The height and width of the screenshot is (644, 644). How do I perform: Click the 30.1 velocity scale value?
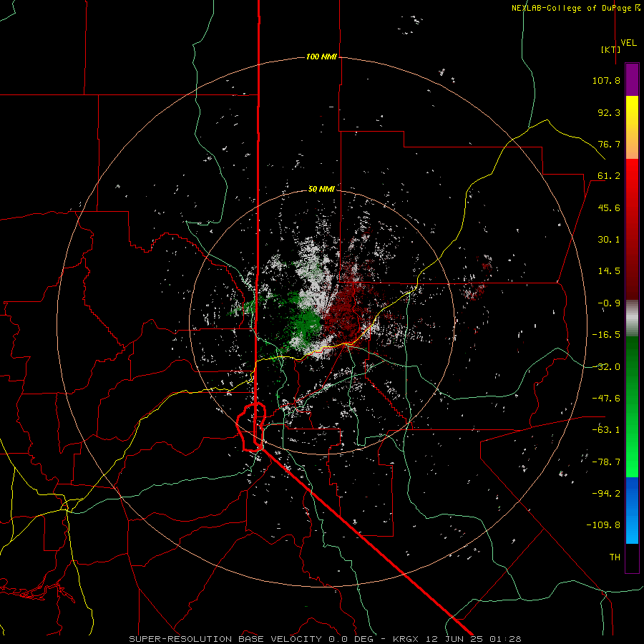[x=609, y=240]
